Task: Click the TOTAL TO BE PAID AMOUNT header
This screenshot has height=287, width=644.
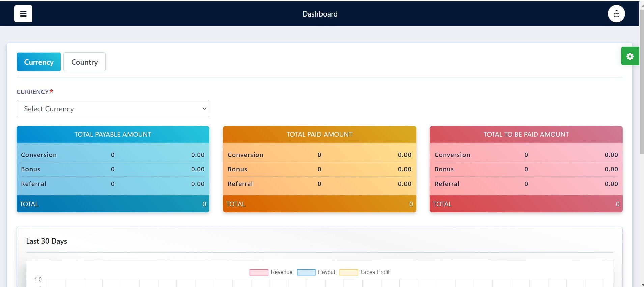Action: pyautogui.click(x=526, y=134)
